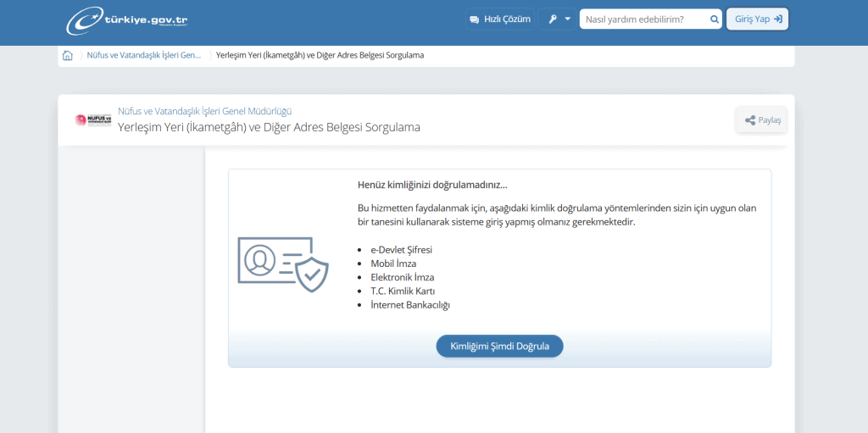The width and height of the screenshot is (868, 433).
Task: Click the Nüfus ve Vatandaşlık agency logo
Action: (x=93, y=119)
